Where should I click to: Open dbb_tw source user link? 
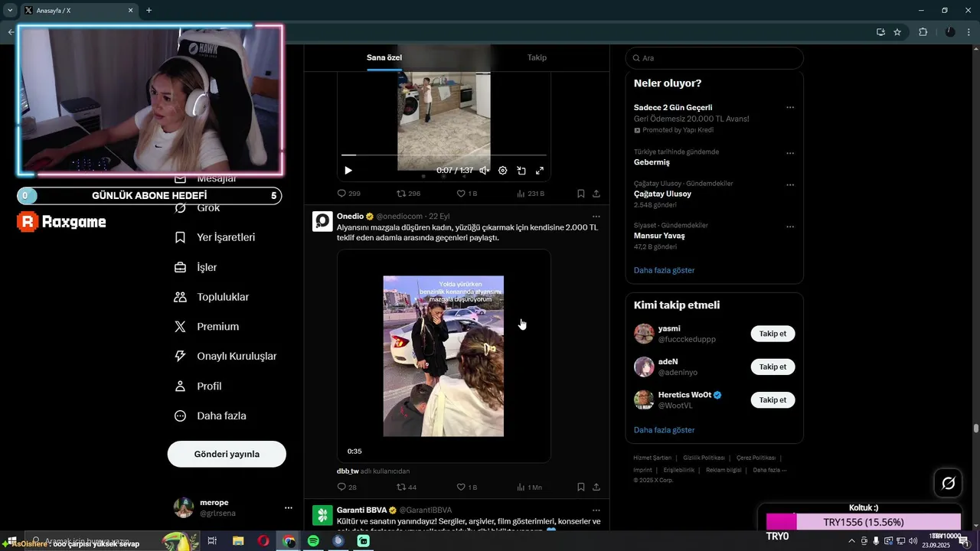click(x=348, y=471)
